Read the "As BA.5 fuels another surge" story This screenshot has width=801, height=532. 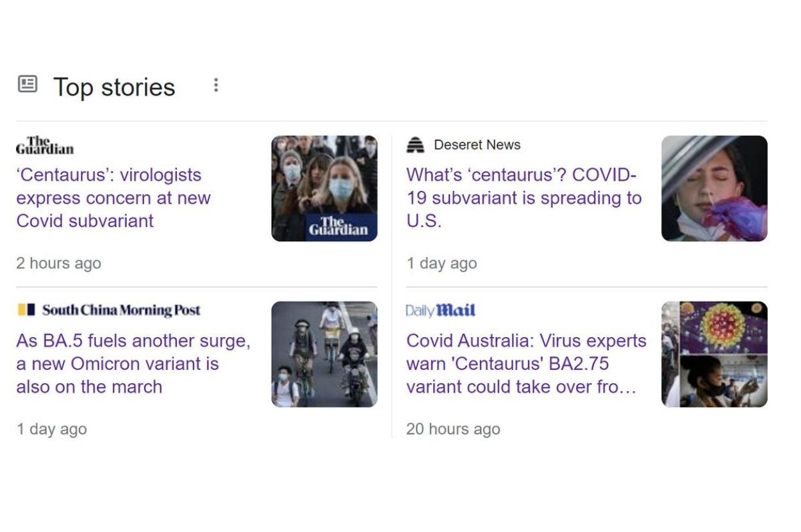[x=133, y=363]
